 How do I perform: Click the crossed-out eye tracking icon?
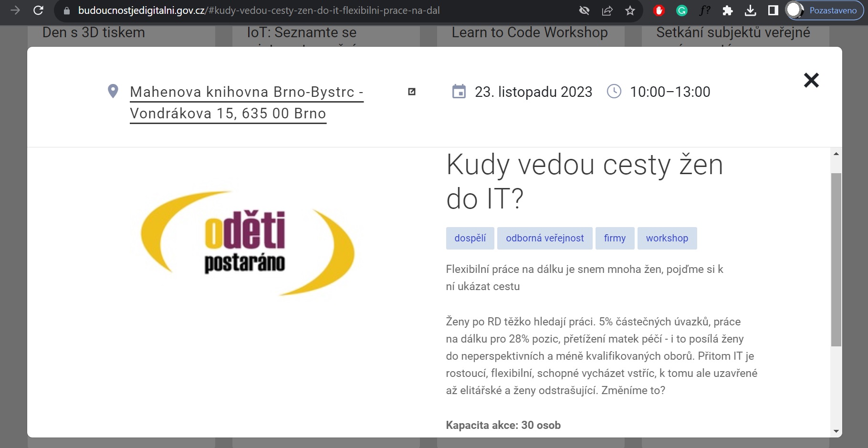click(x=584, y=10)
